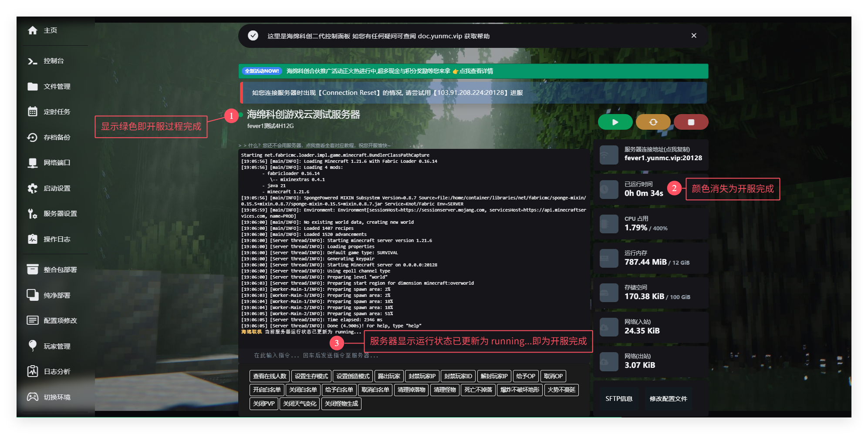Click 爆炸不破坏地形 button
The height and width of the screenshot is (434, 868).
(x=520, y=390)
